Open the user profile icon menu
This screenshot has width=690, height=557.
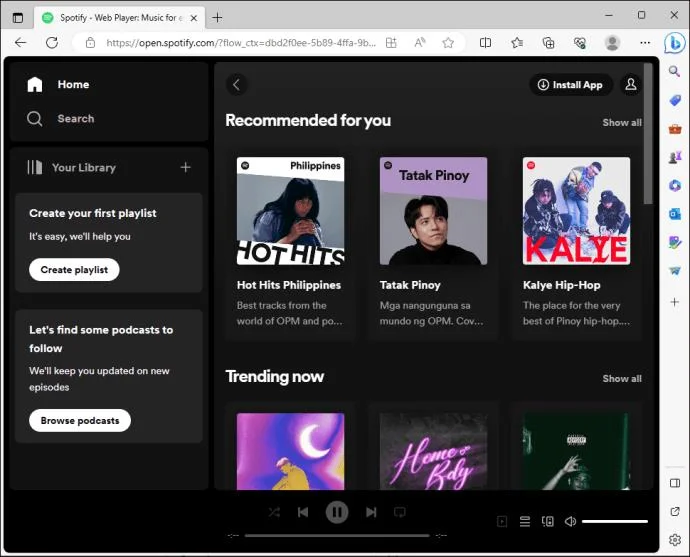631,84
